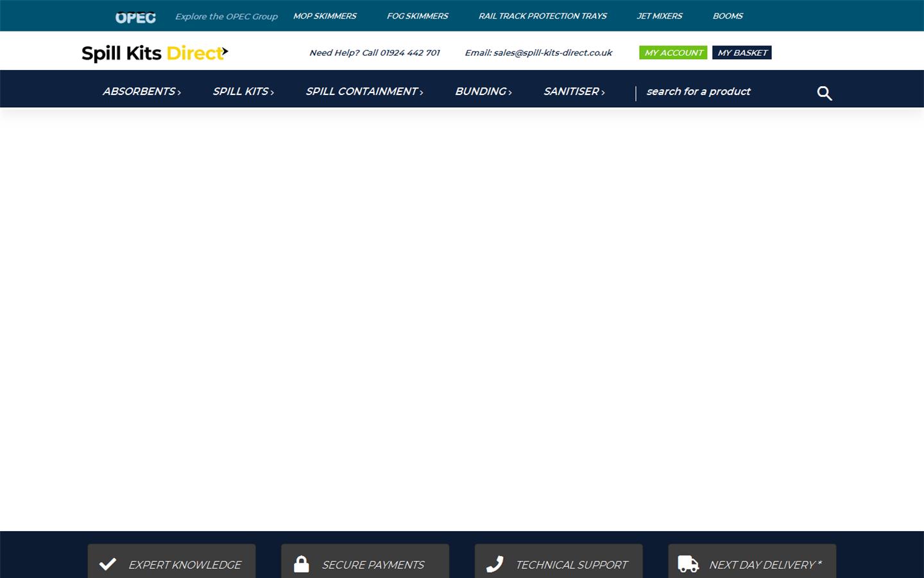The width and height of the screenshot is (924, 578).
Task: Expand the Absorbents menu
Action: pos(142,92)
